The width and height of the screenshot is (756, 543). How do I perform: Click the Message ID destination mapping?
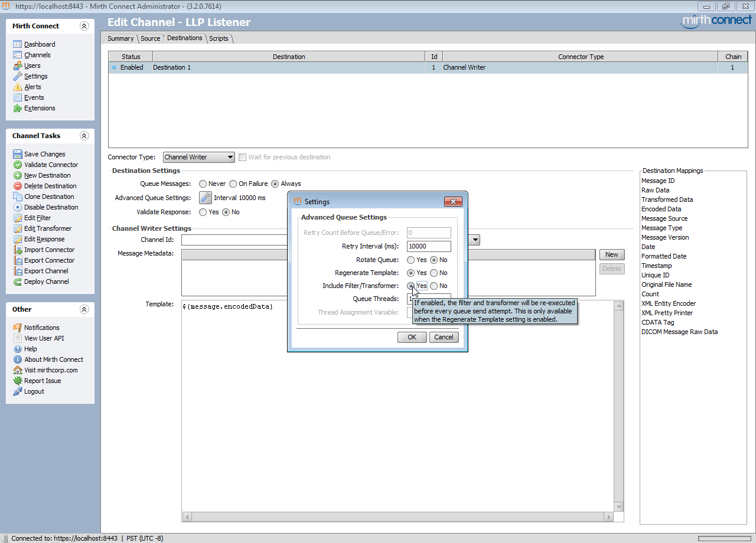click(x=658, y=181)
